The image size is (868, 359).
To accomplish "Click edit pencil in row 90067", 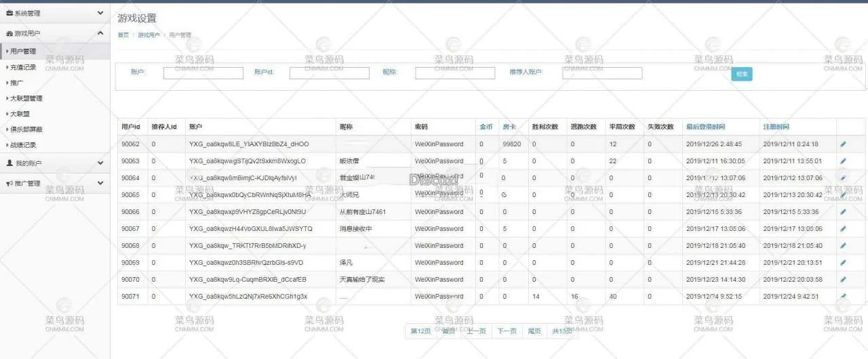I will coord(843,229).
